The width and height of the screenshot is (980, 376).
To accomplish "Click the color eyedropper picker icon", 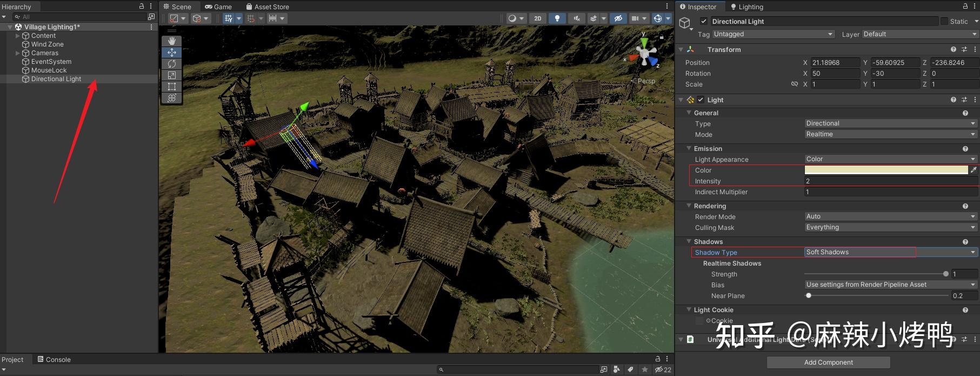I will point(974,170).
